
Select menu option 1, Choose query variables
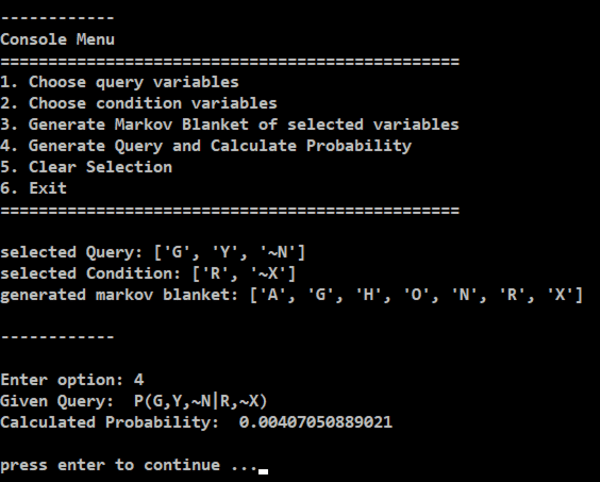coord(120,82)
